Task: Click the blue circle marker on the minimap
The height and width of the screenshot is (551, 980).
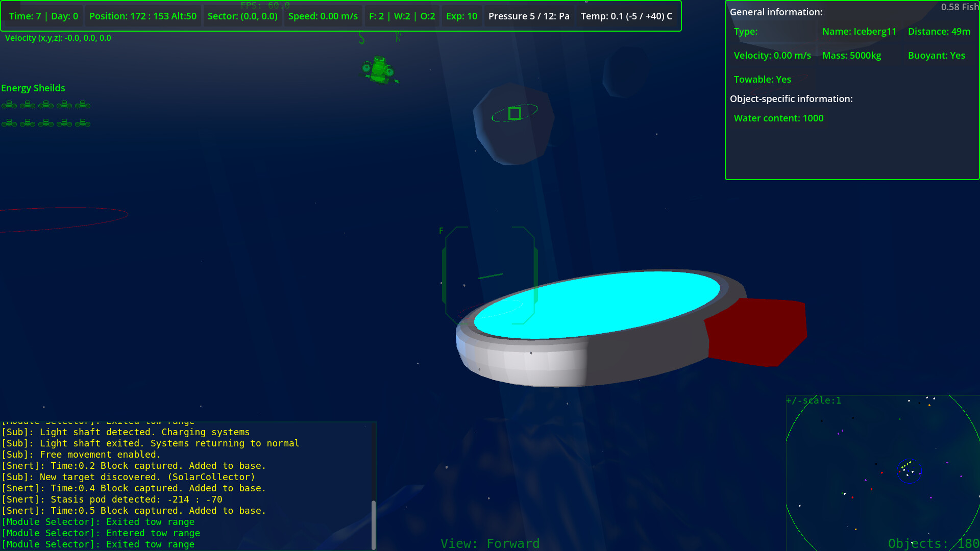Action: click(x=909, y=471)
